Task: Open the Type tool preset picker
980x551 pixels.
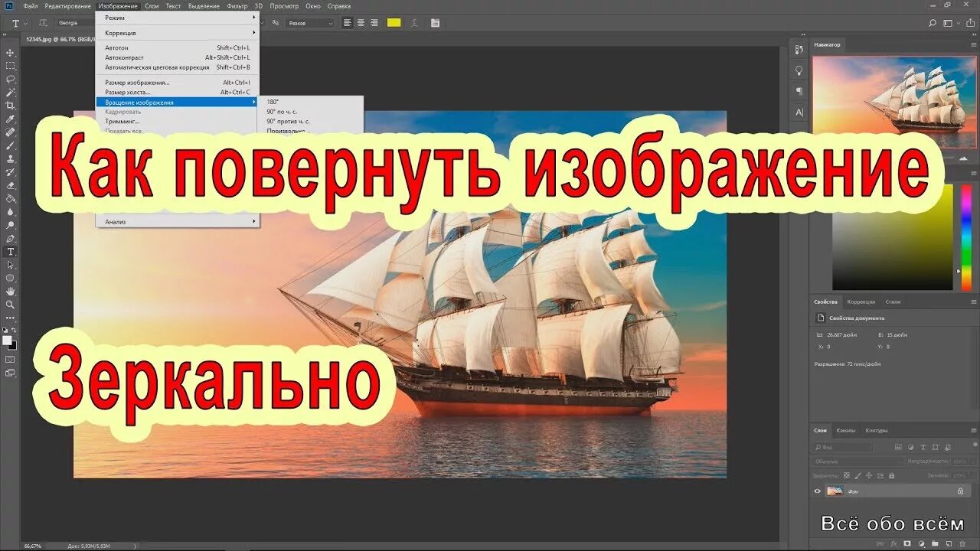Action: coord(18,23)
